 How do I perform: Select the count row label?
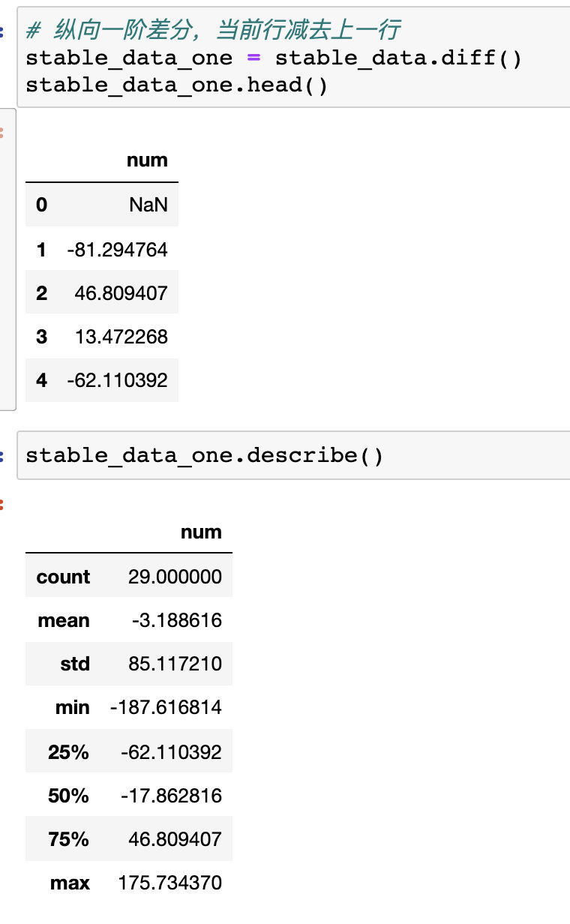(63, 577)
